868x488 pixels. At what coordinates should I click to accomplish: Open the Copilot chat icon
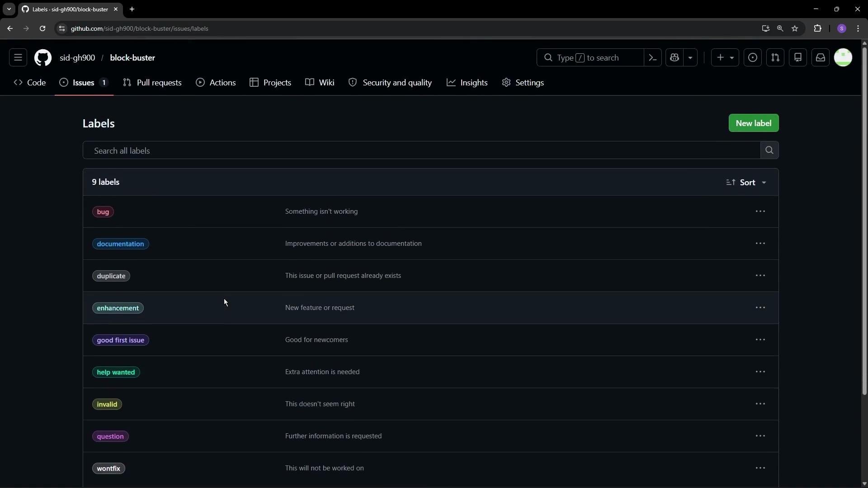675,58
